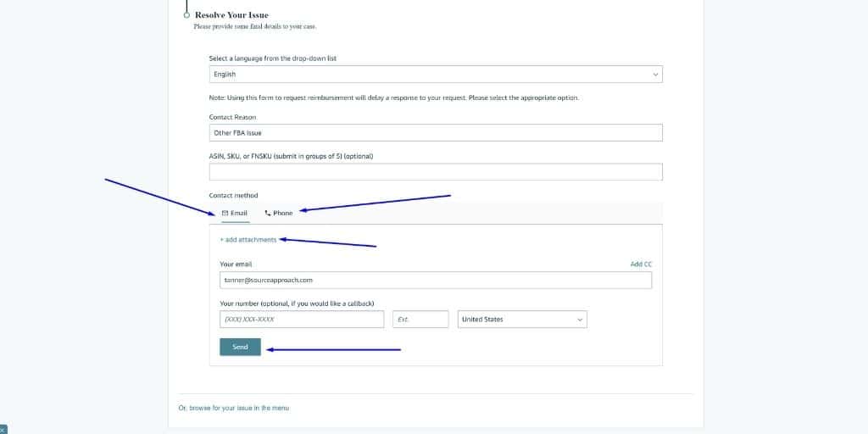Click the chevron arrow of the United States drop-down

580,320
